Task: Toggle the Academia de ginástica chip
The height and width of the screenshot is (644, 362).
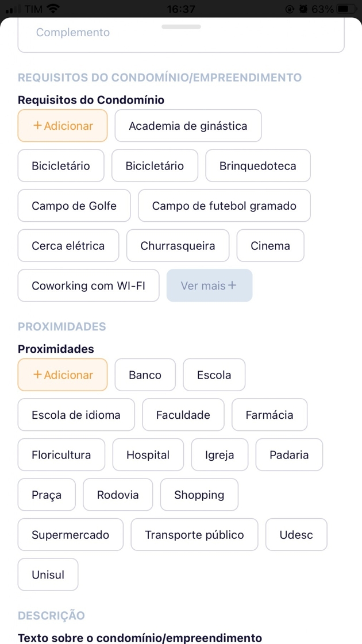Action: (188, 126)
